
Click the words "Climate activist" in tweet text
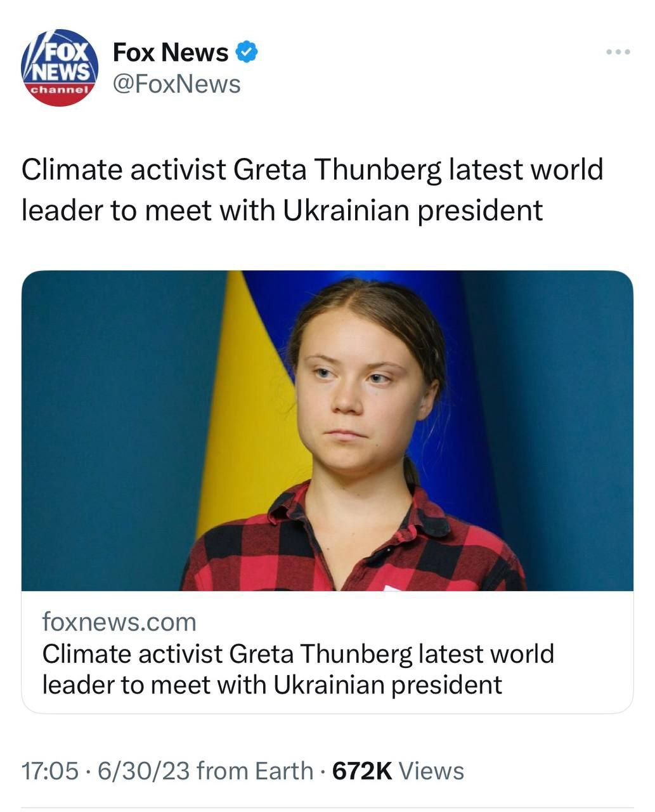[124, 170]
